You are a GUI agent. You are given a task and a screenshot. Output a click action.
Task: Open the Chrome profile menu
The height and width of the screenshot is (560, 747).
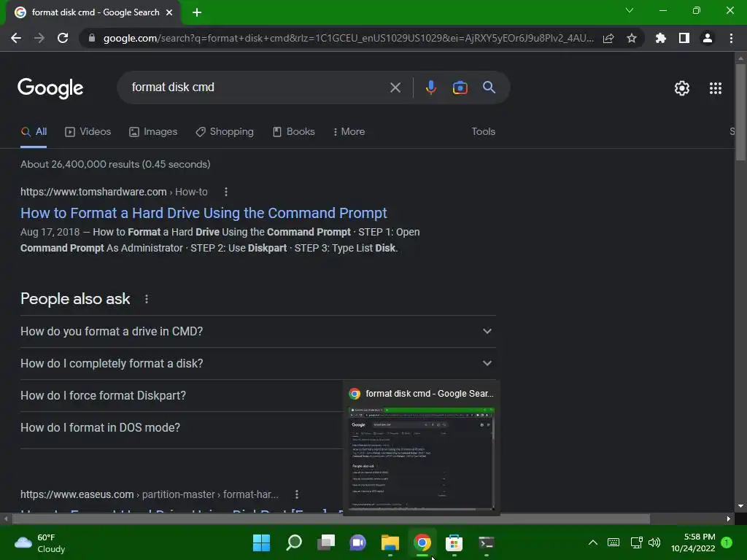(708, 38)
